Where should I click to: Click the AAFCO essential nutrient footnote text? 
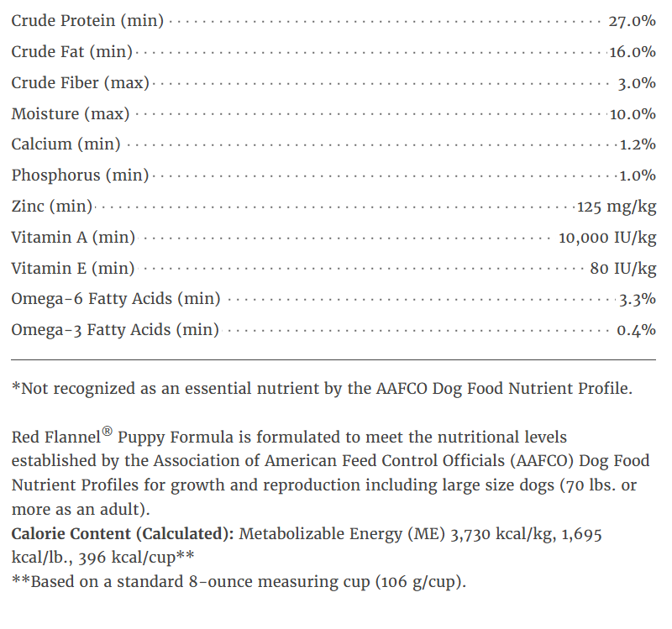pos(323,389)
